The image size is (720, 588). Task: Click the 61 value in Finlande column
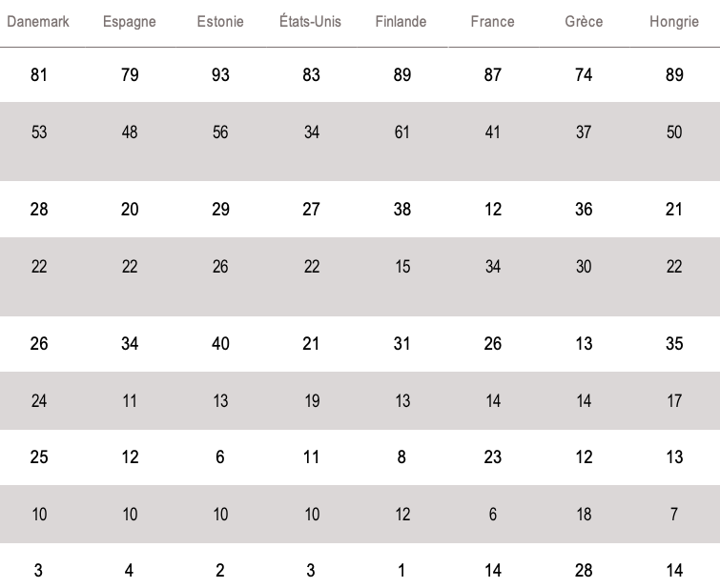tap(401, 132)
